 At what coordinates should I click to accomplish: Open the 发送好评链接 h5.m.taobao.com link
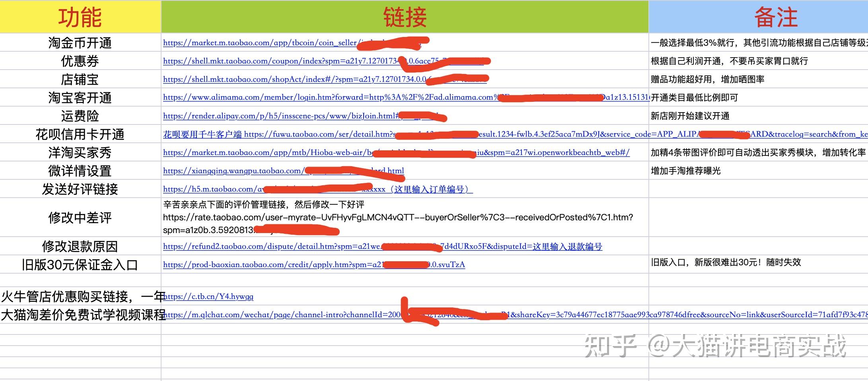pyautogui.click(x=318, y=189)
